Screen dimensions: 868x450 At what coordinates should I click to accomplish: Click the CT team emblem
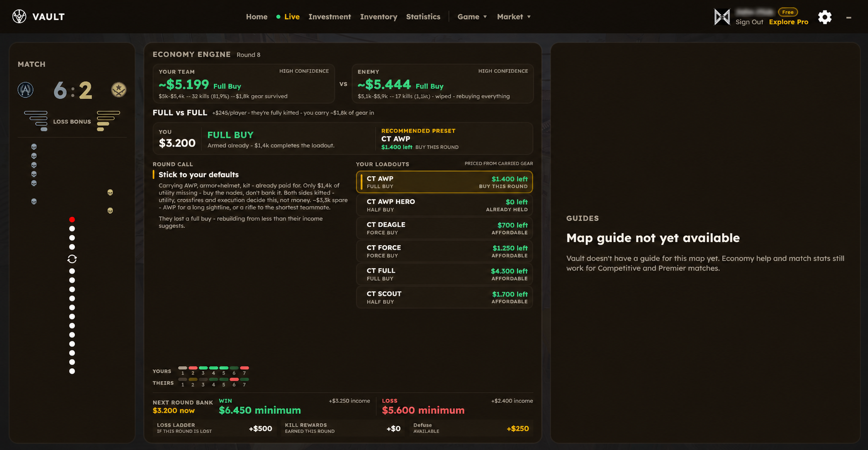pos(25,90)
